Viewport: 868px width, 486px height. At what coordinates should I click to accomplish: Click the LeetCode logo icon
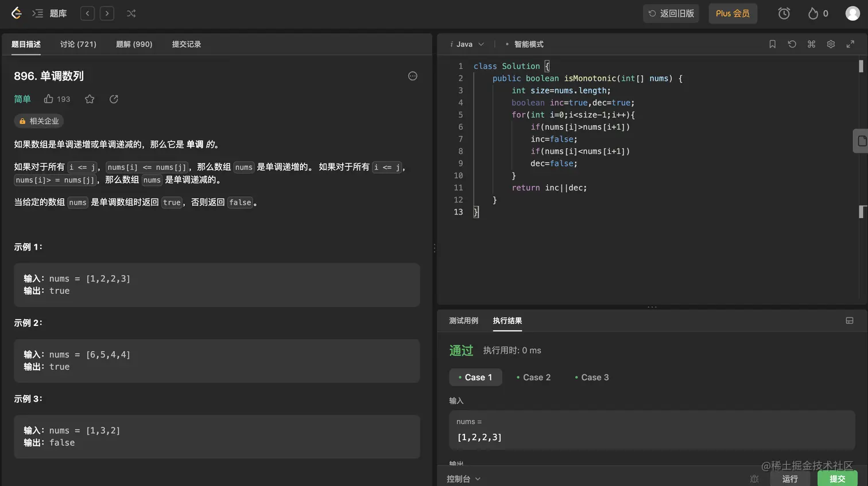[x=17, y=13]
